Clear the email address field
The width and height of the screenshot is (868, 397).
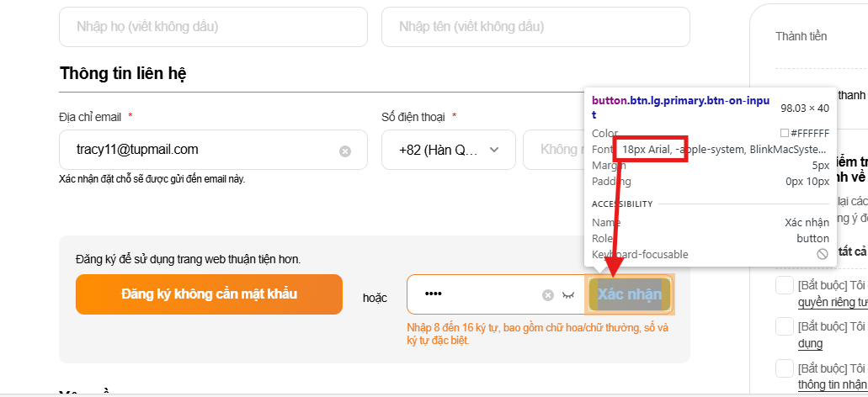(x=345, y=151)
